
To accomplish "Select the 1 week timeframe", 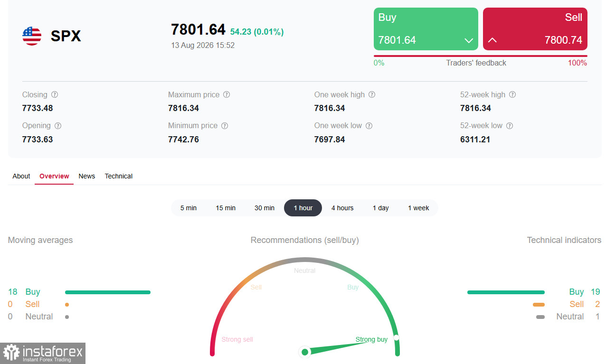I will (x=418, y=208).
